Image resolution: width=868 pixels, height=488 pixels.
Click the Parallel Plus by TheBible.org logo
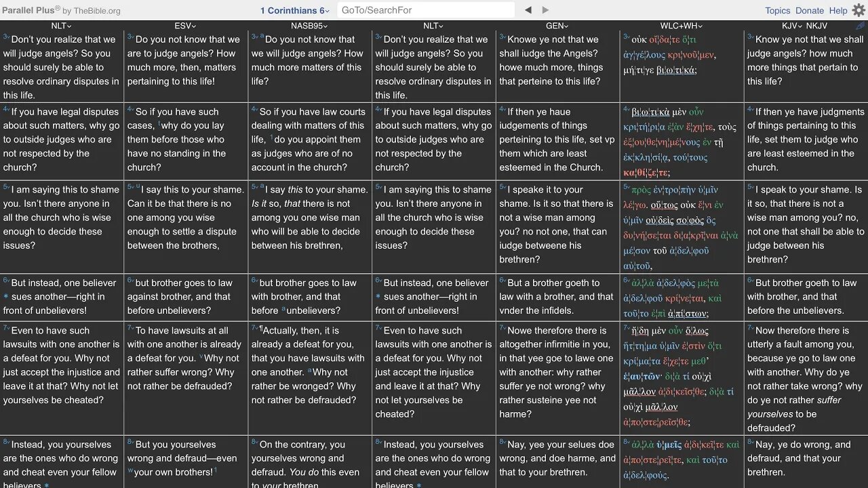click(61, 10)
